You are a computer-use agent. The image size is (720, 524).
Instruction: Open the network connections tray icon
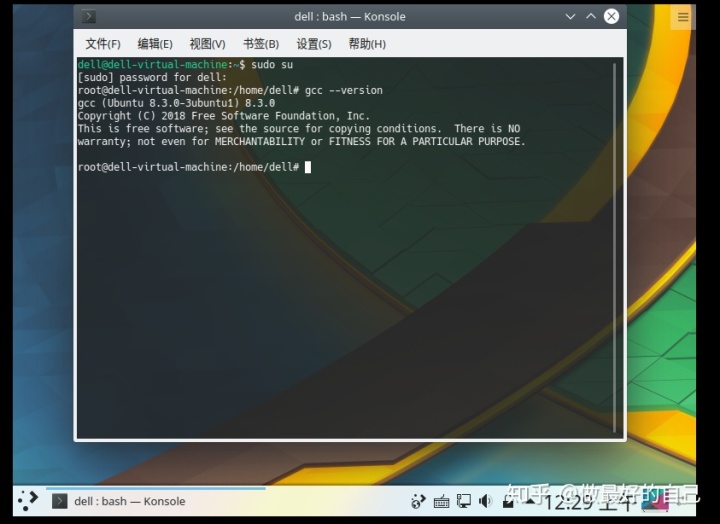(x=464, y=501)
